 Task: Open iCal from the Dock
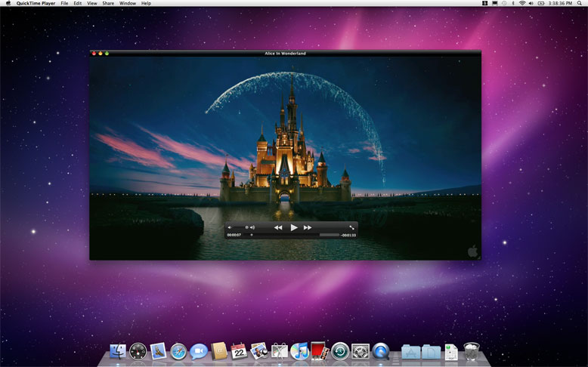(x=239, y=351)
